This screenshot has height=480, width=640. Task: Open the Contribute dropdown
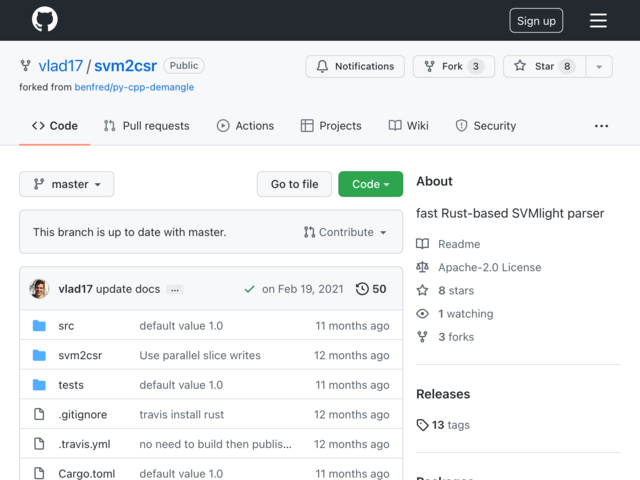(345, 232)
